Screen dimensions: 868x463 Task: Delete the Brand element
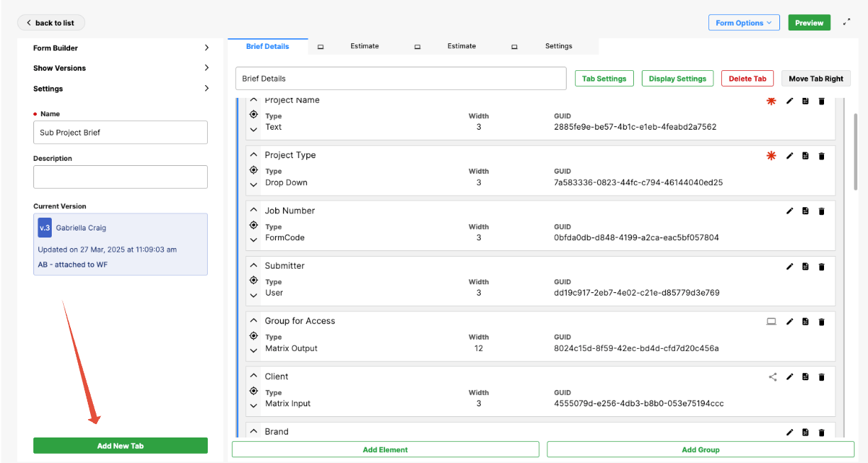click(x=821, y=433)
